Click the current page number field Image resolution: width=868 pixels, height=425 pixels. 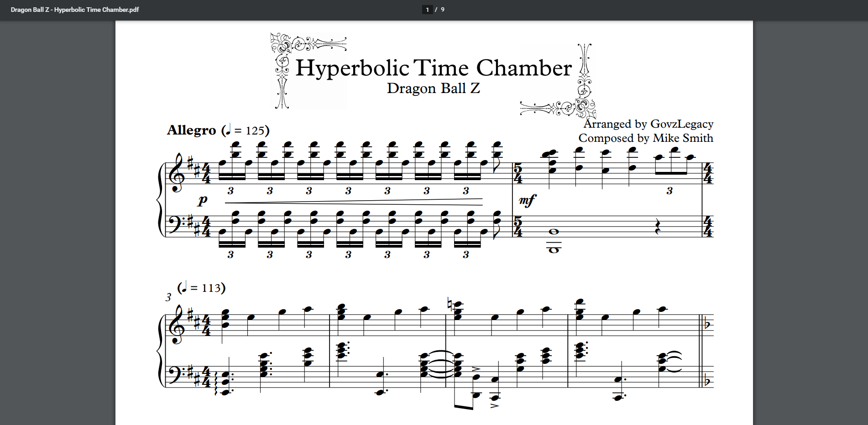point(427,10)
